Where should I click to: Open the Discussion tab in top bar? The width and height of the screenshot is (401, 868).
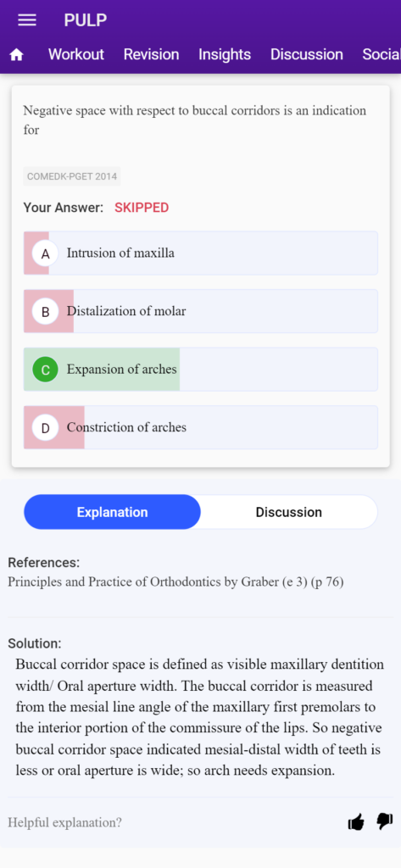pyautogui.click(x=307, y=54)
